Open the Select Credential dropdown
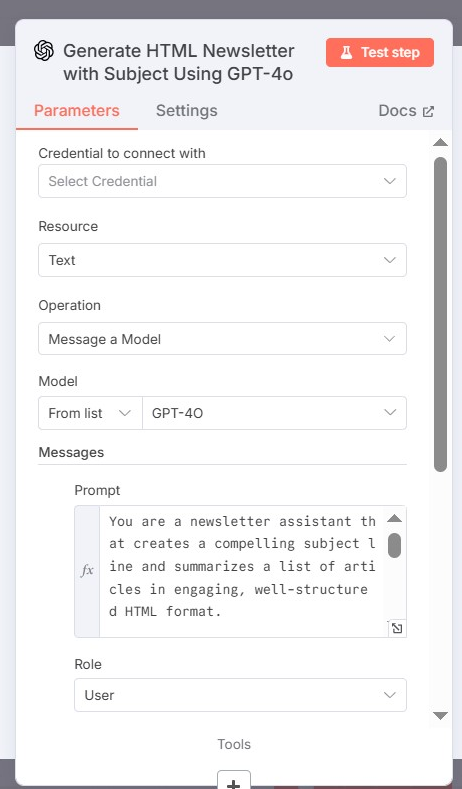 click(x=222, y=181)
